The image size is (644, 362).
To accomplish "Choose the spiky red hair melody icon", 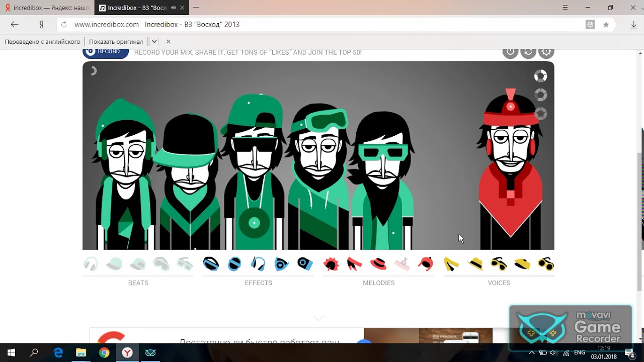I will (331, 263).
